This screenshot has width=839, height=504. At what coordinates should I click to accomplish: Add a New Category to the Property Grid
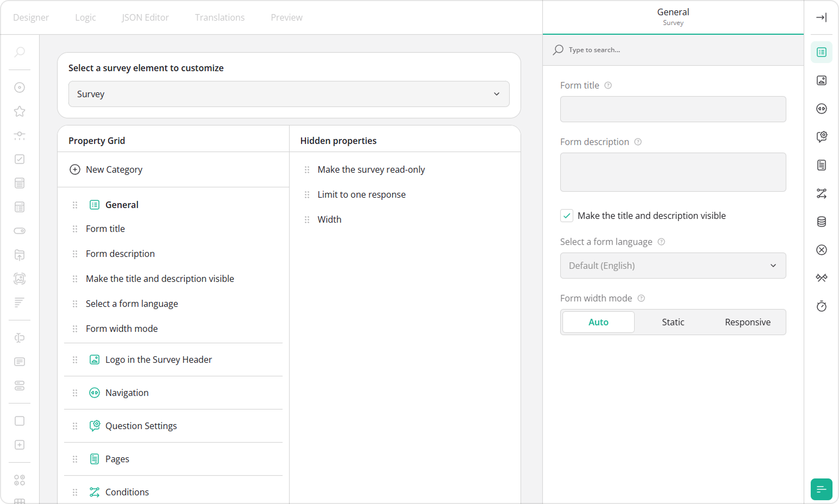click(106, 169)
